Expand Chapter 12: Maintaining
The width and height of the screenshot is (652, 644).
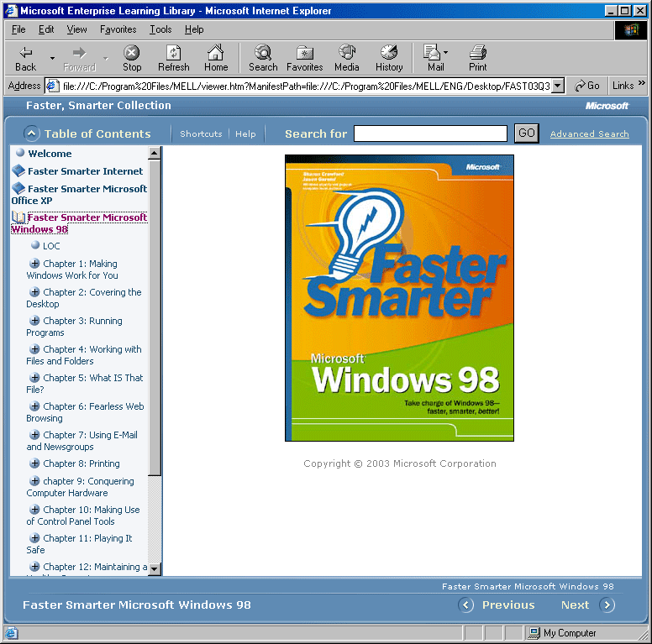(x=35, y=566)
